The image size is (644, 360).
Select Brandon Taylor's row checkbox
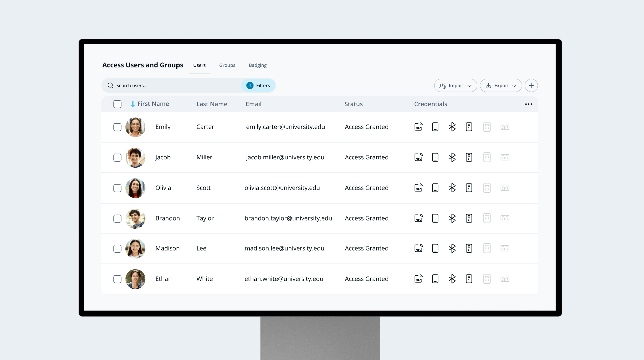coord(117,219)
